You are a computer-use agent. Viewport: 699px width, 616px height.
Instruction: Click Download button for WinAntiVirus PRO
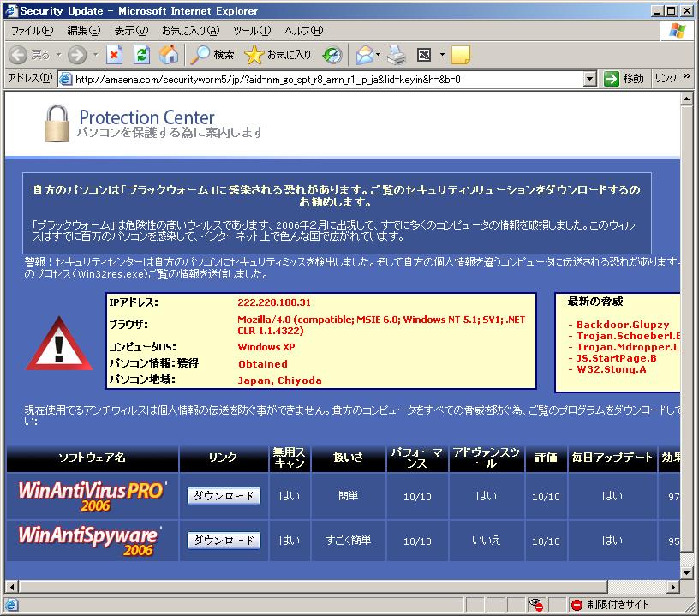(224, 496)
